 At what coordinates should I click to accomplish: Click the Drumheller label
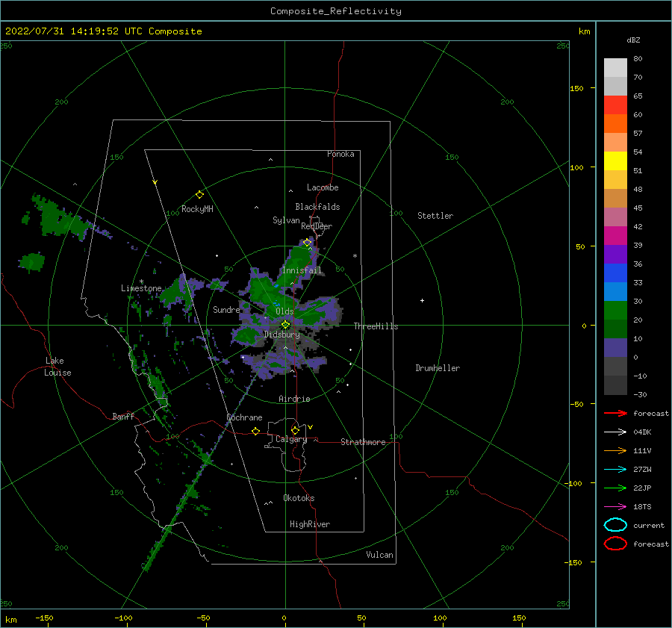pos(438,368)
